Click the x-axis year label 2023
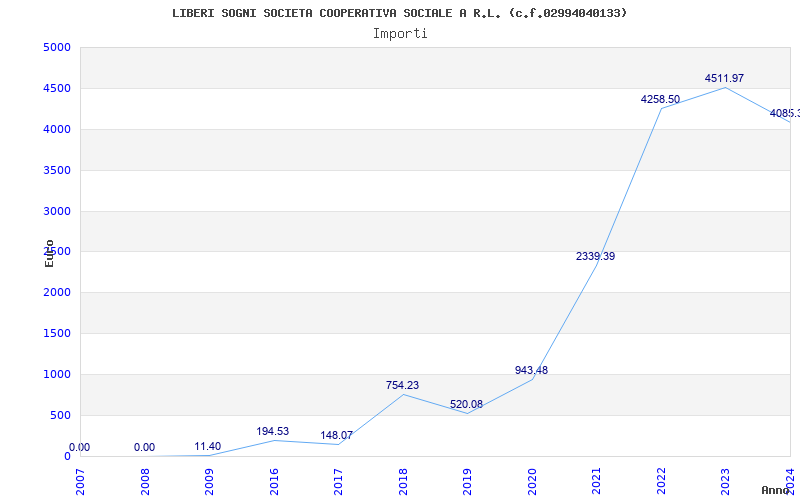Viewport: 800px width, 500px height. [726, 482]
